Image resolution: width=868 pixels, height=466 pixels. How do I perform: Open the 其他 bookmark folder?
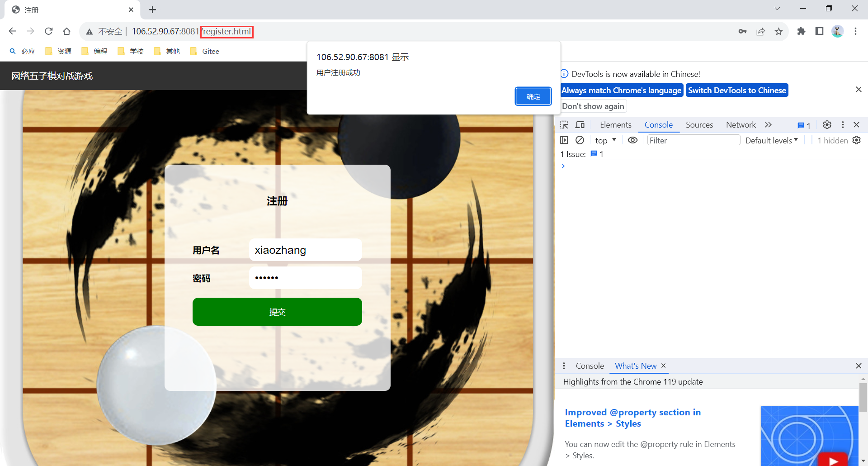tap(166, 51)
